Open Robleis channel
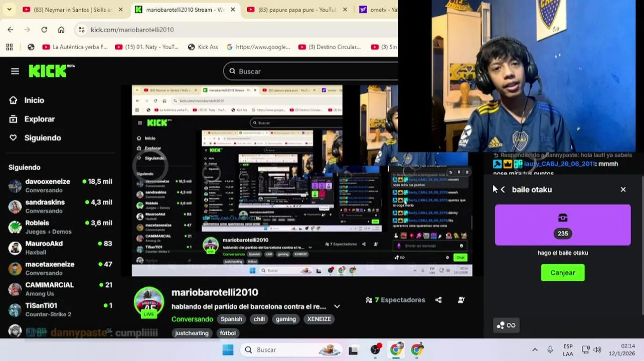Viewport: 644px width, 361px height. (x=60, y=227)
